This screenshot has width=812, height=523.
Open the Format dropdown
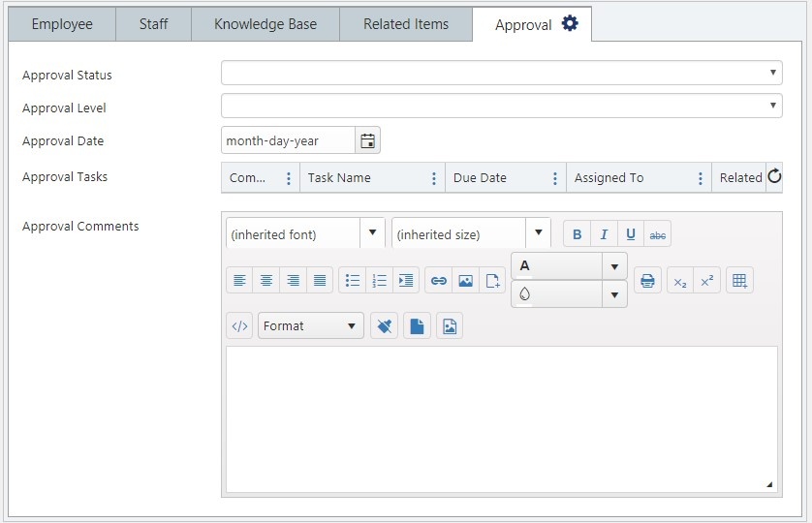(x=311, y=325)
